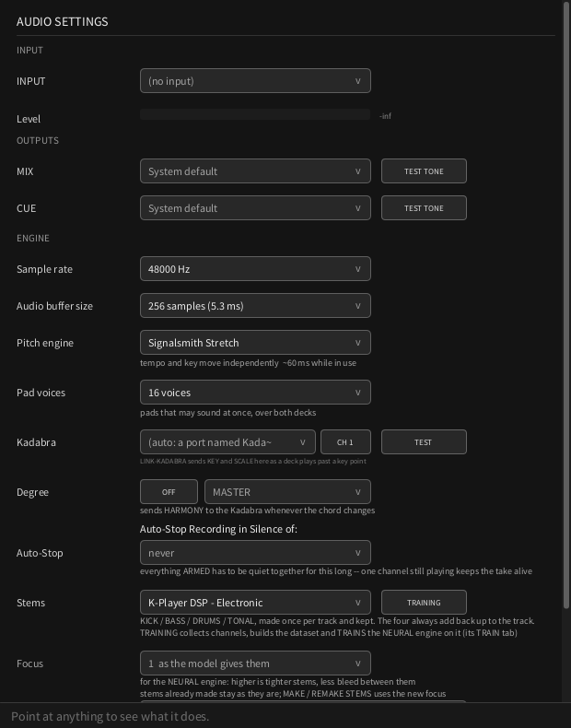Toggle the Degree OFF button
The width and height of the screenshot is (571, 728).
coord(169,492)
